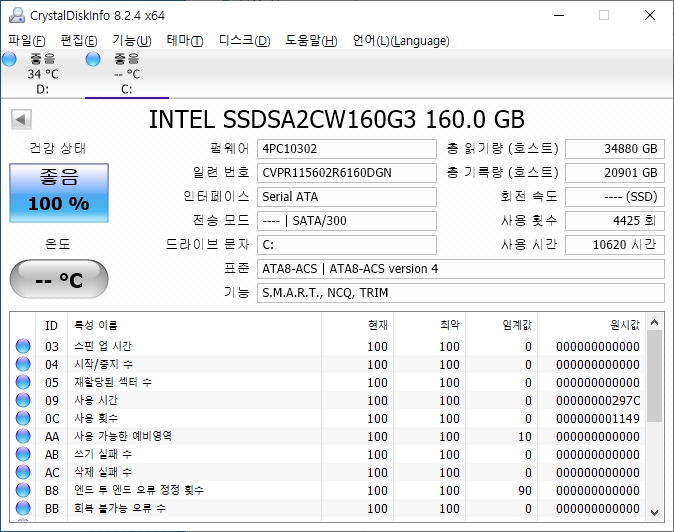Click the 임계값 column header

pyautogui.click(x=501, y=325)
